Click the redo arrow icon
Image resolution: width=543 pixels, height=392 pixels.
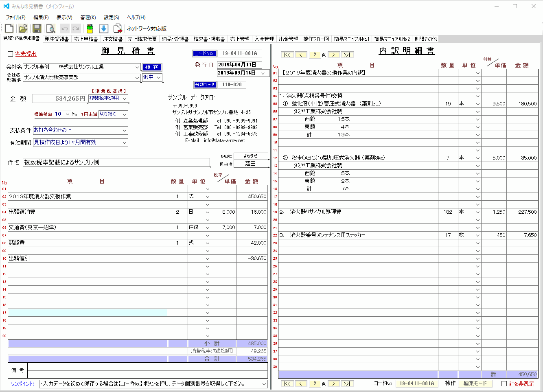tap(76, 28)
